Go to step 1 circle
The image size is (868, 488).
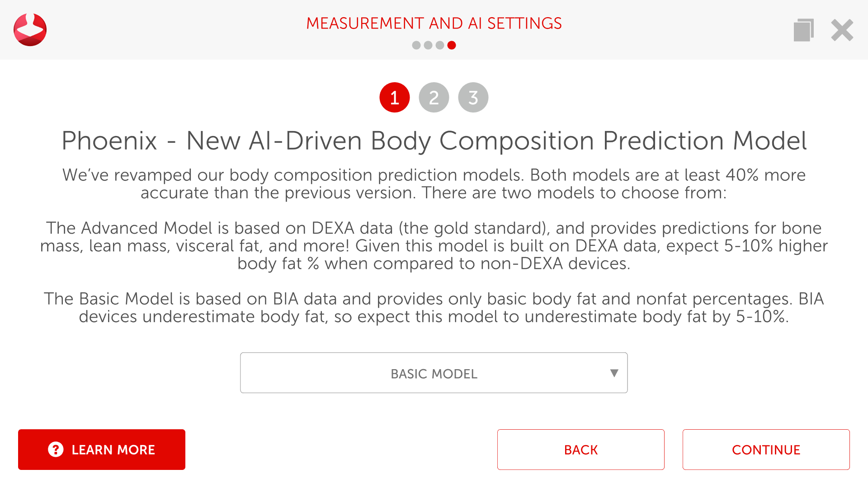pos(395,98)
